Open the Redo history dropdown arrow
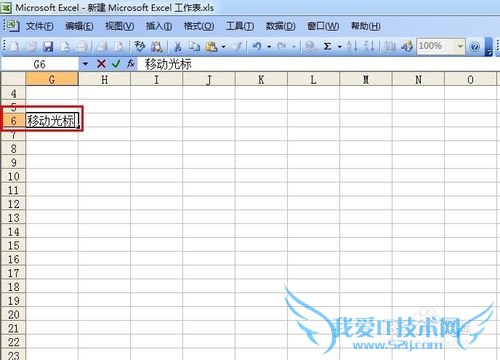500x360 pixels. click(x=294, y=46)
